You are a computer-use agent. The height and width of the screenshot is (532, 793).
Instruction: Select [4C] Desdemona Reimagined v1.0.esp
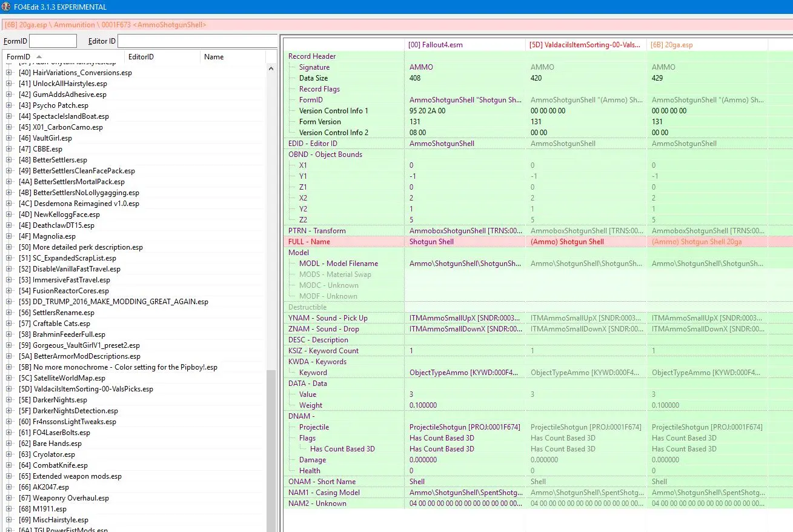(79, 204)
